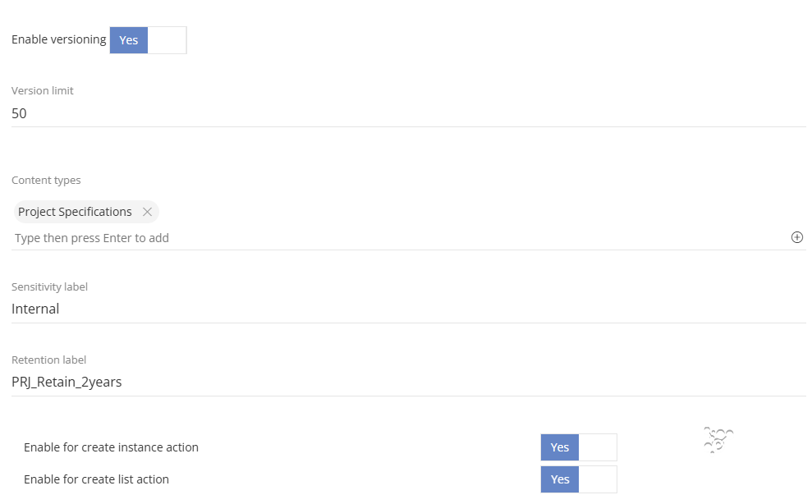Click the Retention label caption
The image size is (812, 504).
[x=48, y=360]
